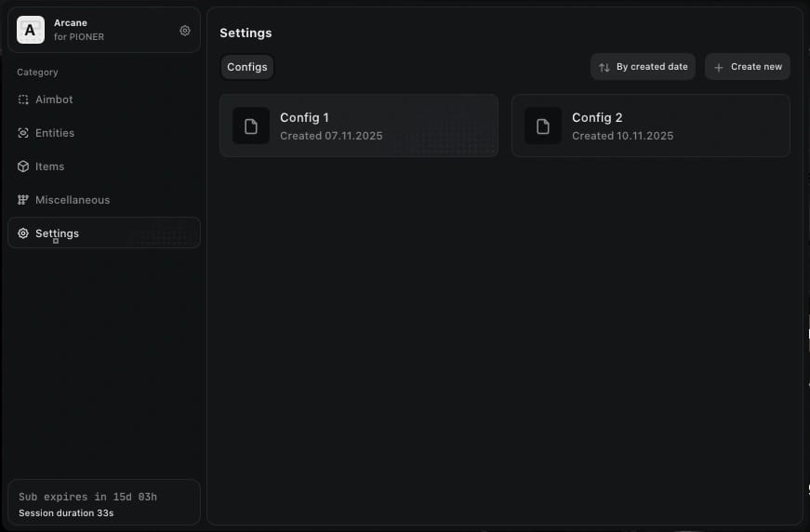Click the Create new label text
This screenshot has width=810, height=532.
(756, 67)
